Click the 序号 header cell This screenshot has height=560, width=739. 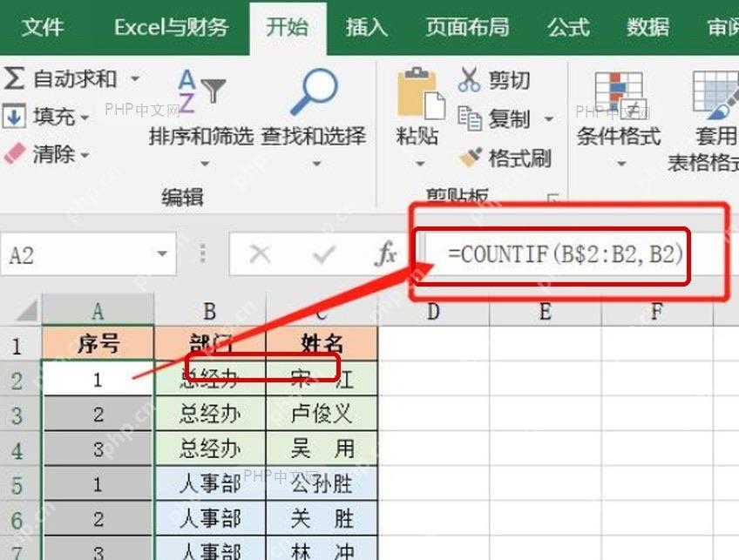(98, 344)
